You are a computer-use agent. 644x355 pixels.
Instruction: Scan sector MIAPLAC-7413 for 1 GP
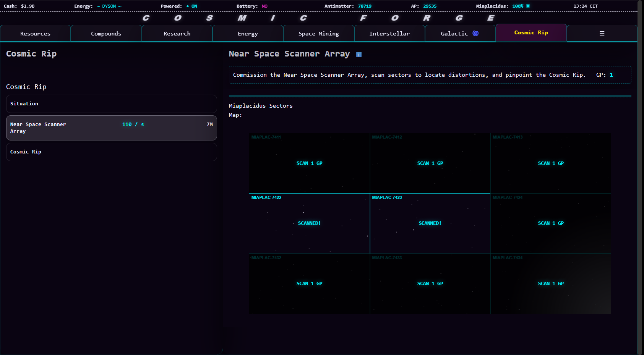click(x=550, y=163)
